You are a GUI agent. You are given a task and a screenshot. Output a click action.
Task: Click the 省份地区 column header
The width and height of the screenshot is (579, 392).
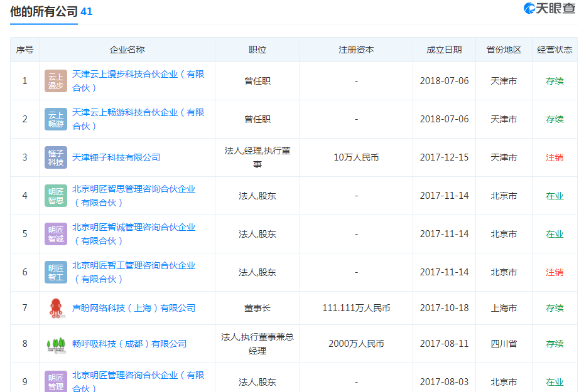[x=504, y=50]
